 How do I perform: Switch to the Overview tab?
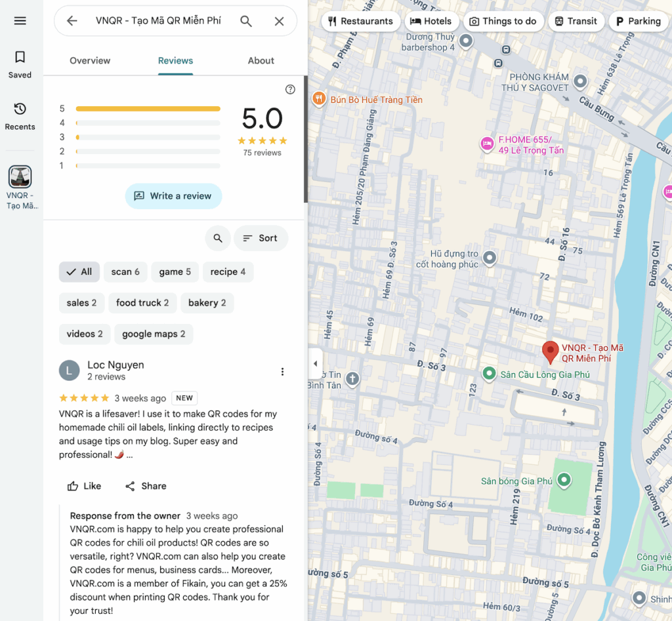coord(90,60)
